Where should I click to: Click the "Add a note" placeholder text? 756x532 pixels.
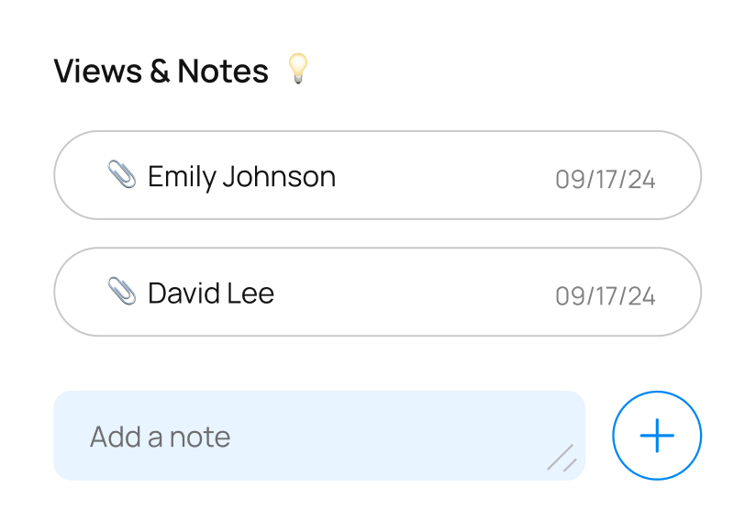tap(160, 437)
